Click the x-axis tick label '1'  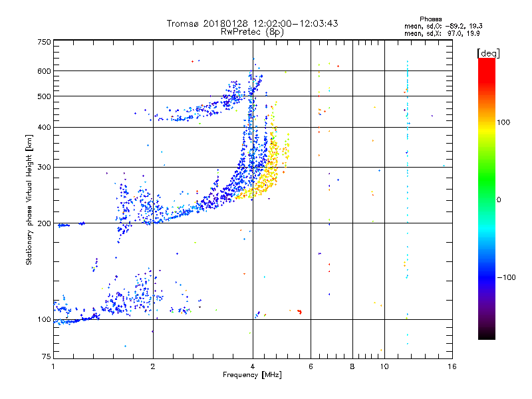point(53,367)
